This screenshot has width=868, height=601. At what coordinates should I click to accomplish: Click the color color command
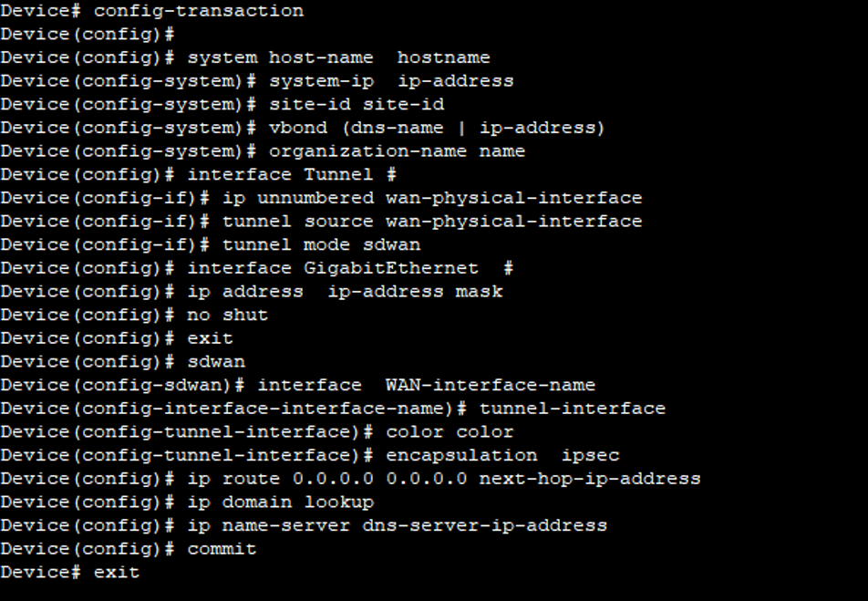coord(450,431)
